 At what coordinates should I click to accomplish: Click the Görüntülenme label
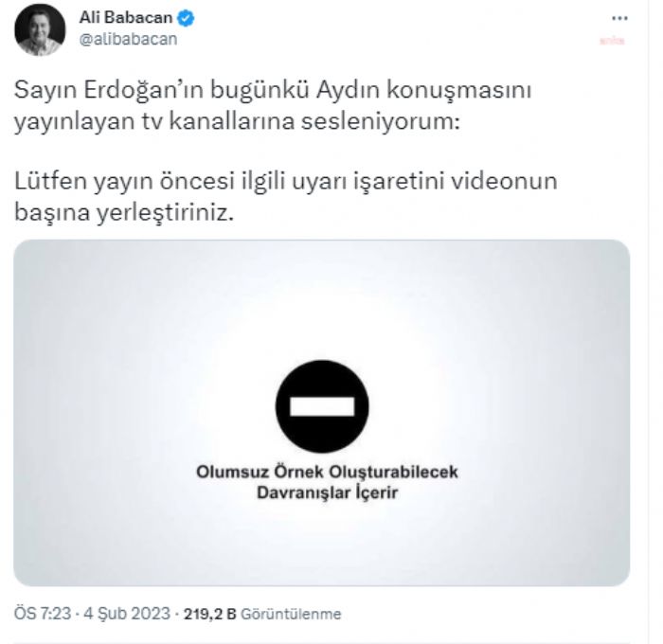coord(291,614)
